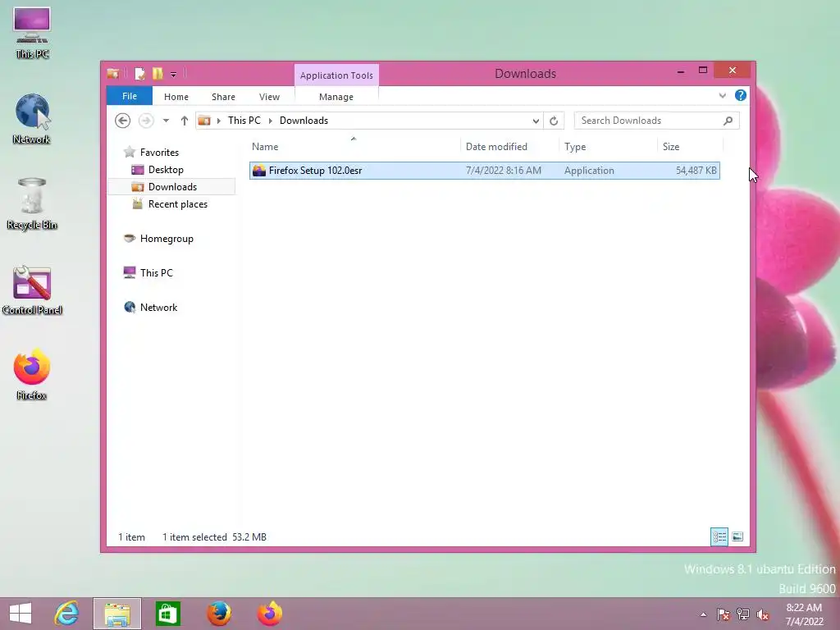Switch to the Home ribbon tab
This screenshot has height=630, width=840.
coord(176,97)
